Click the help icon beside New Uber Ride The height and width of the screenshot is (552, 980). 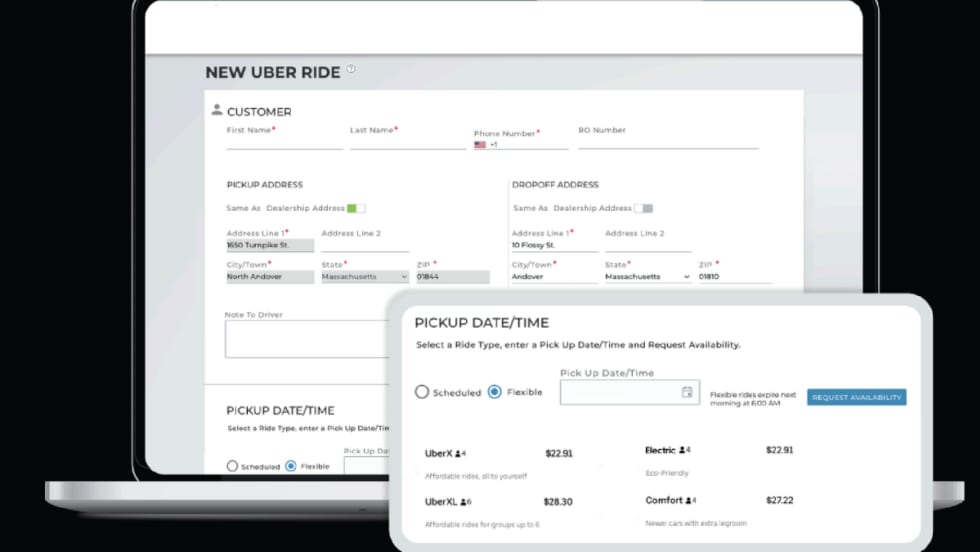tap(351, 69)
